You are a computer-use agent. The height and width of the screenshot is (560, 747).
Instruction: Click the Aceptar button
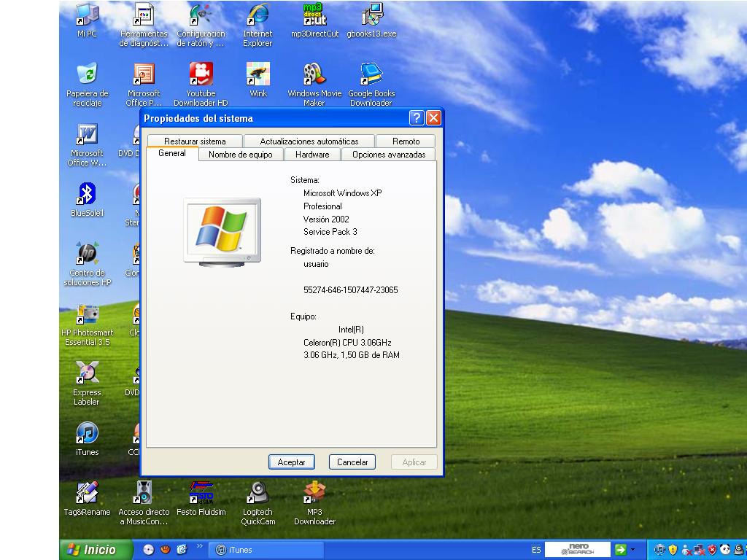[x=292, y=462]
